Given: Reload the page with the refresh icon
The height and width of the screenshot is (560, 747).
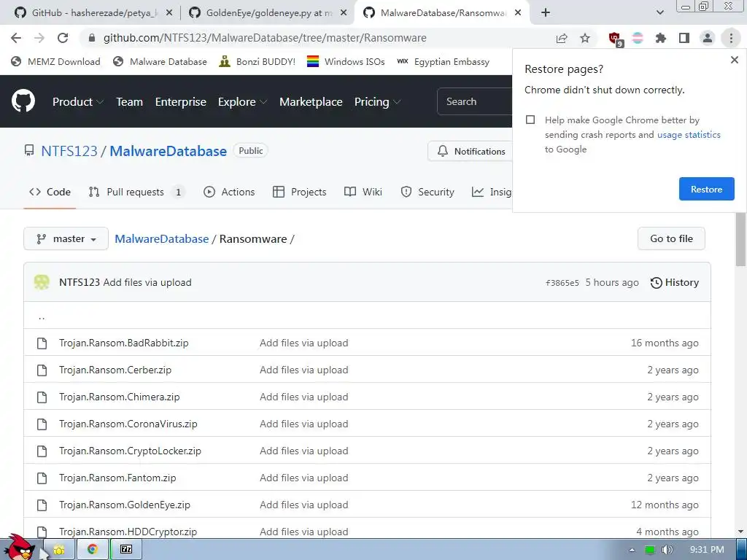Looking at the screenshot, I should pos(63,38).
